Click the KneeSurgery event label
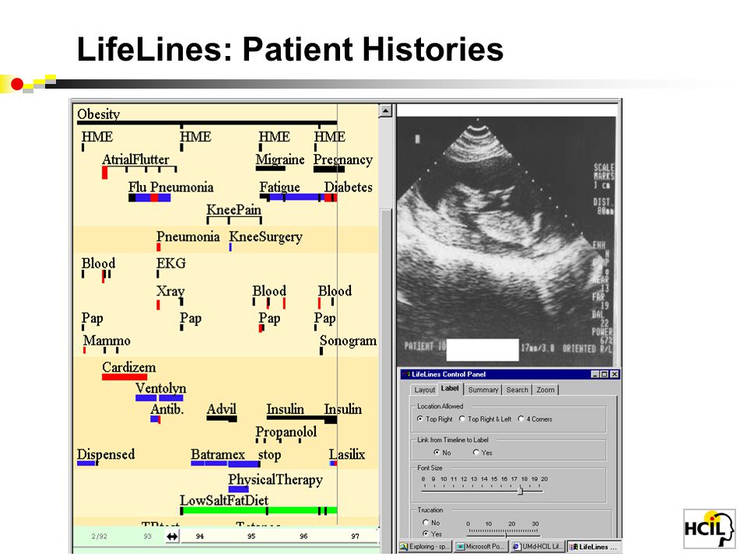Screen dimensions: 747x560 pos(266,237)
